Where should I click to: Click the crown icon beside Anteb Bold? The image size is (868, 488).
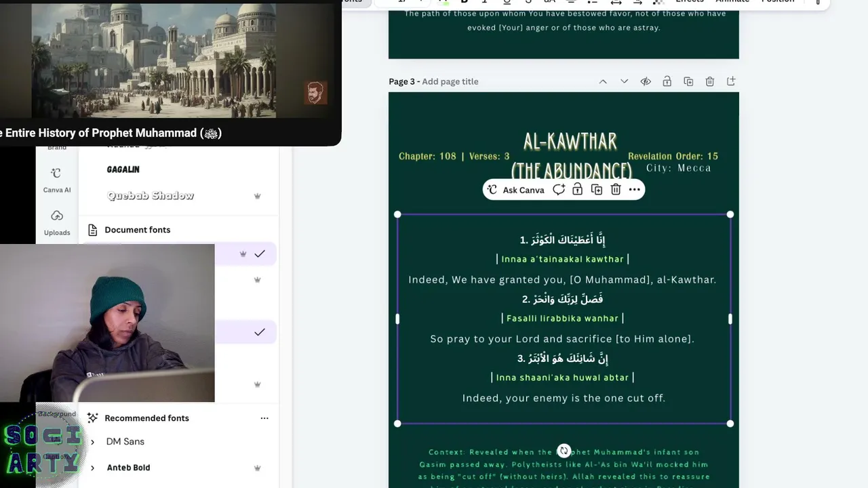point(257,468)
